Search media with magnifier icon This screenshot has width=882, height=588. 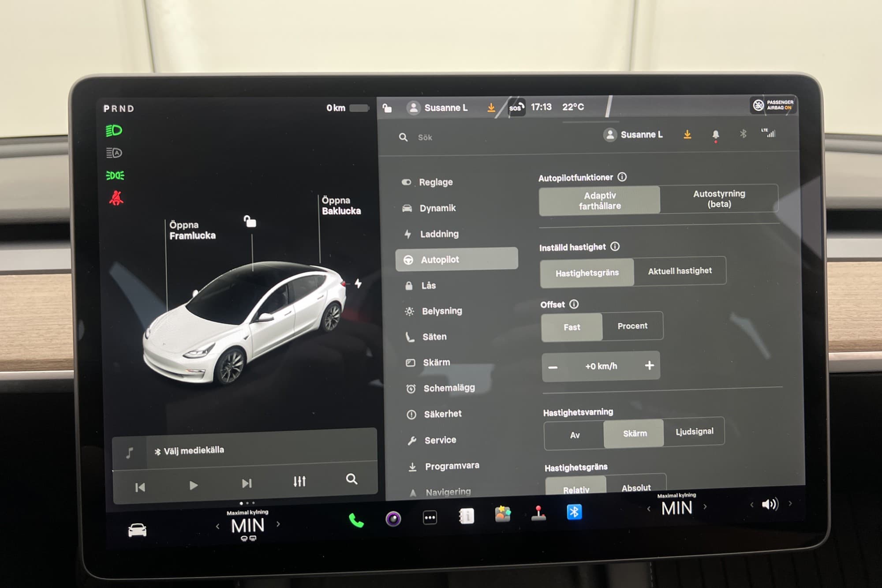click(351, 479)
